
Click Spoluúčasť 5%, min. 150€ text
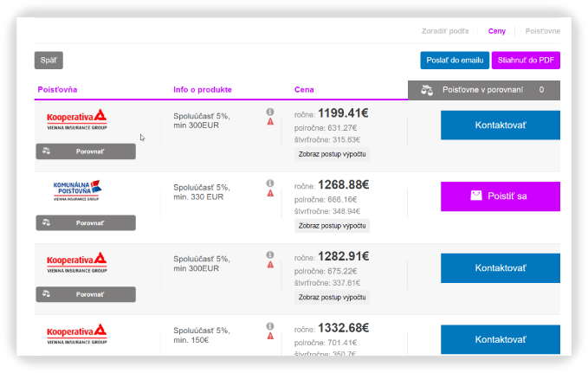(202, 336)
